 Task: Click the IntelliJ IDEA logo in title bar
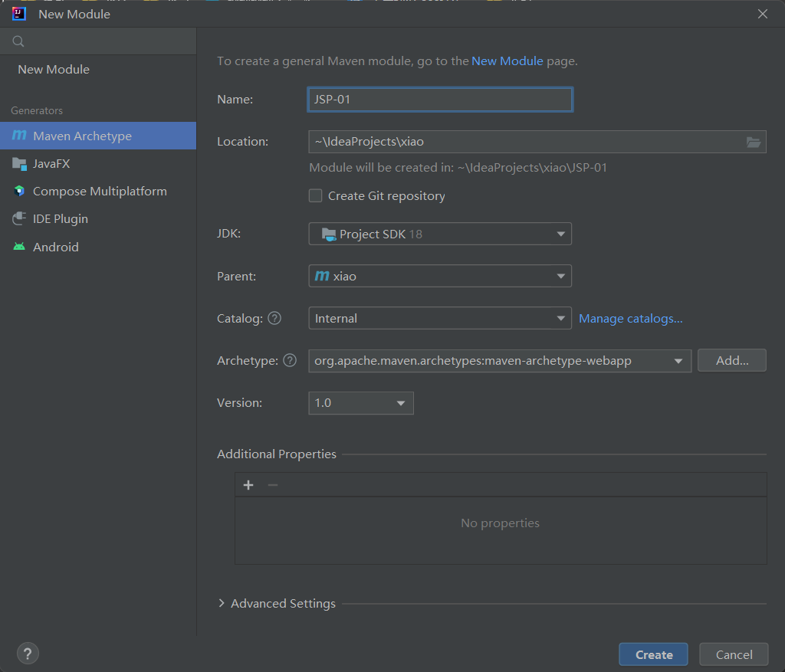19,14
